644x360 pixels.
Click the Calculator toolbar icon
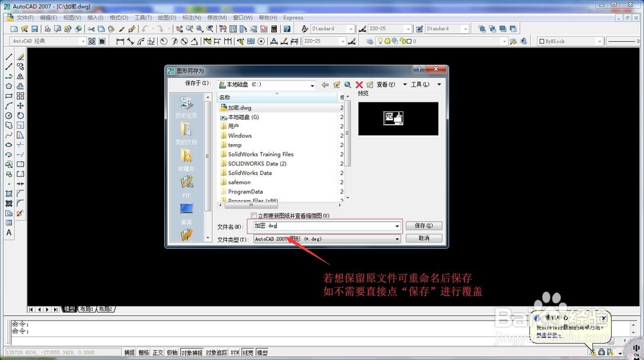tap(274, 29)
